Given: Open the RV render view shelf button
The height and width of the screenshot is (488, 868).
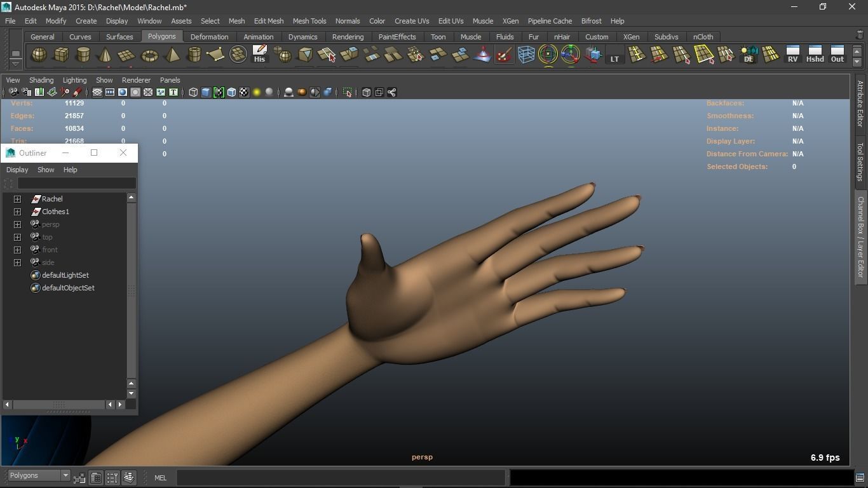Looking at the screenshot, I should click(x=792, y=55).
